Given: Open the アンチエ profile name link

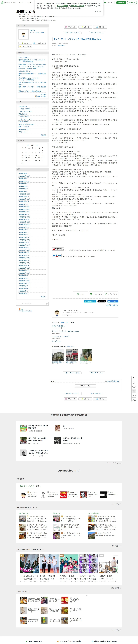Looking at the screenshot, I should pos(32,30).
